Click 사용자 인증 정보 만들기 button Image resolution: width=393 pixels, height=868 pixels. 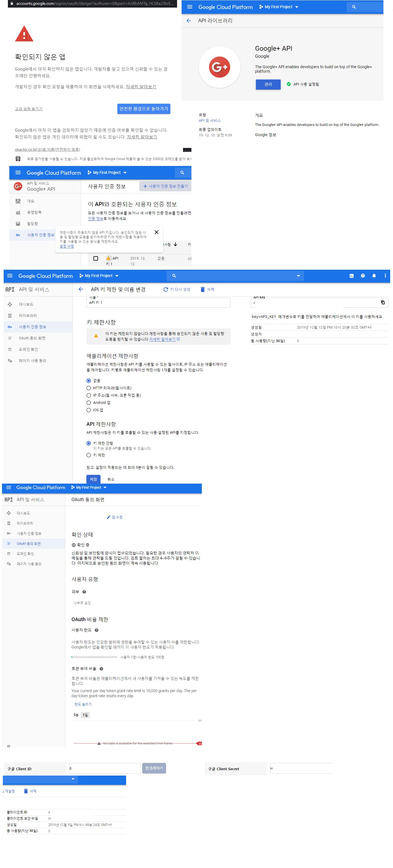coord(165,186)
